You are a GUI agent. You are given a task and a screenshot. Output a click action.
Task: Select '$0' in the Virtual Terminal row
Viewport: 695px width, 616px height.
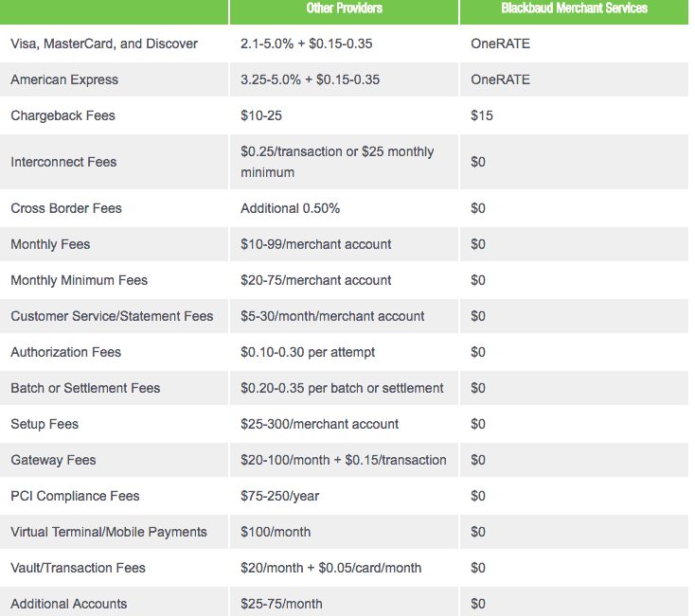[478, 532]
